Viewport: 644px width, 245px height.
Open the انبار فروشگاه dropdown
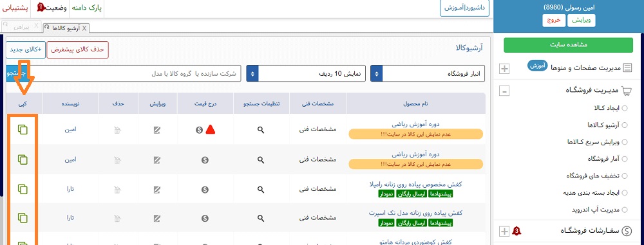click(x=428, y=74)
